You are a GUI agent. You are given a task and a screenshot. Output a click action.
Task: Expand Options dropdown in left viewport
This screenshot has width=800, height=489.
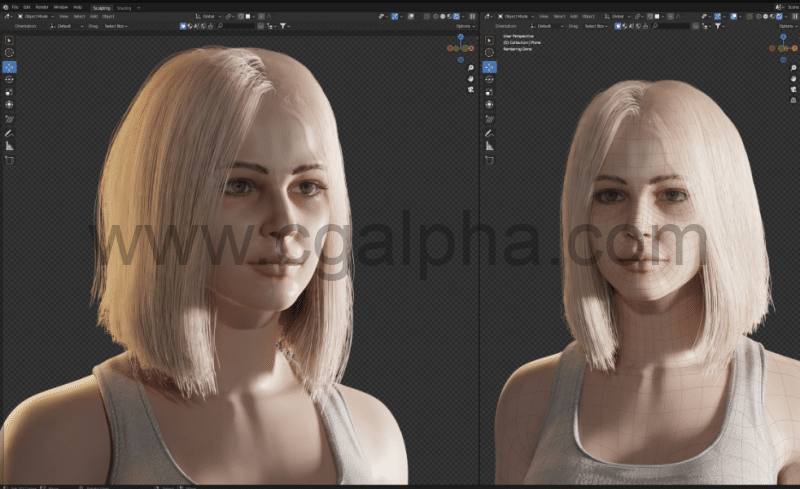(x=465, y=26)
